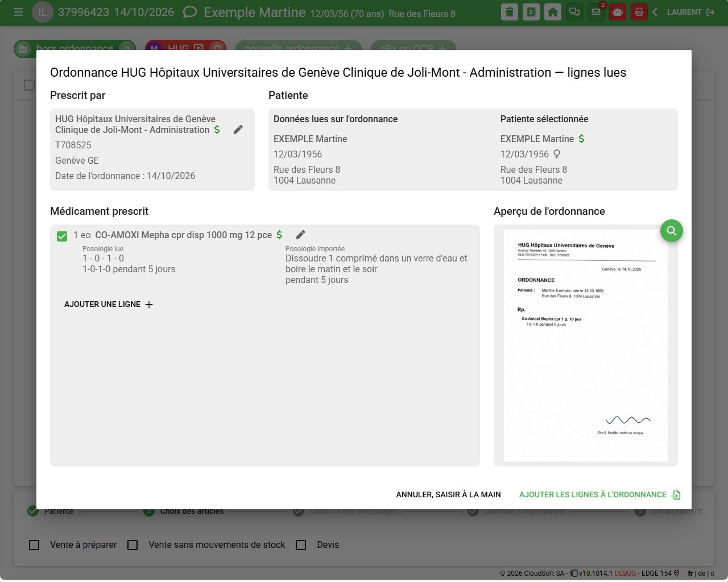Click the trash bin icon in the header

pyautogui.click(x=510, y=12)
